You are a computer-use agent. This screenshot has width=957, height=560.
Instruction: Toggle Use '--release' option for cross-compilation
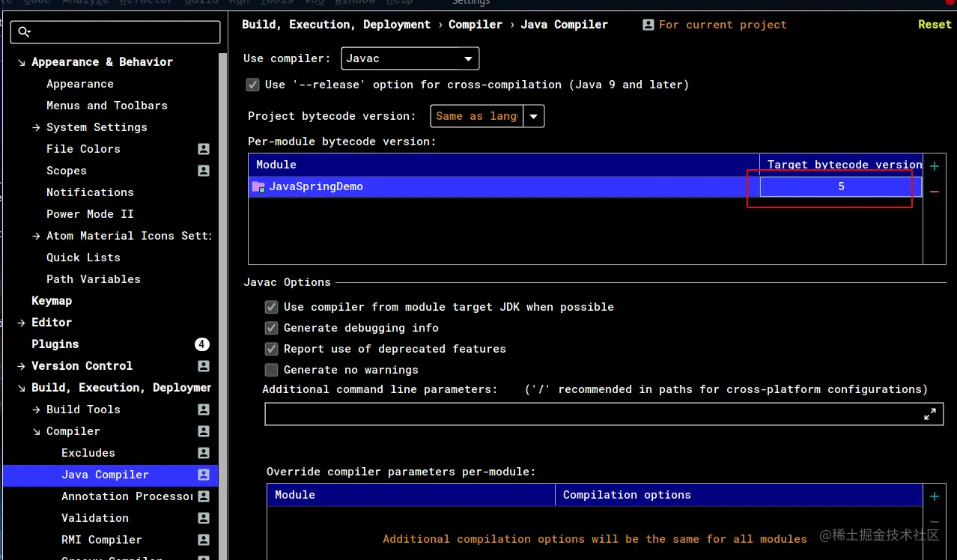[x=253, y=85]
